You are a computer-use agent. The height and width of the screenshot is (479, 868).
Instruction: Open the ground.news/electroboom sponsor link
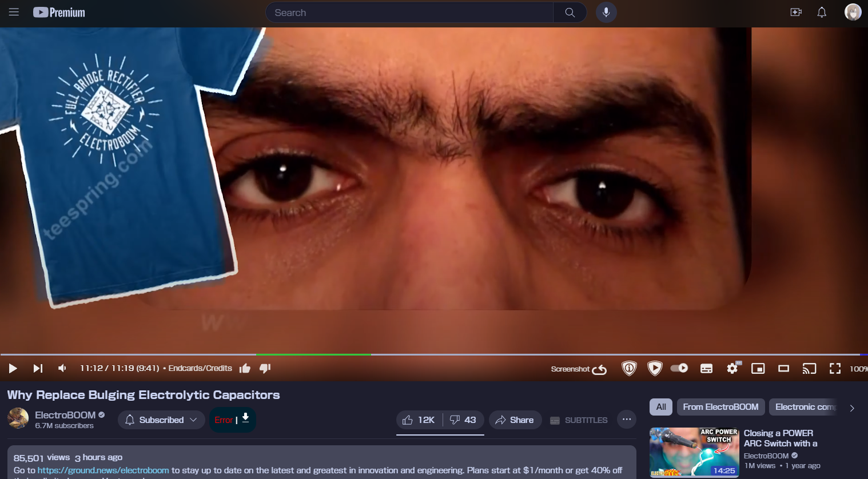click(x=102, y=470)
